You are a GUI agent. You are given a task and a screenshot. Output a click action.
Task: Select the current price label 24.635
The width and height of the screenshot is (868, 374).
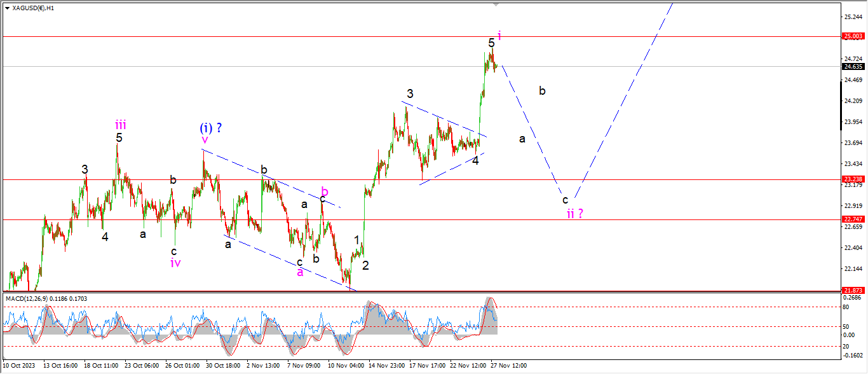coord(852,66)
